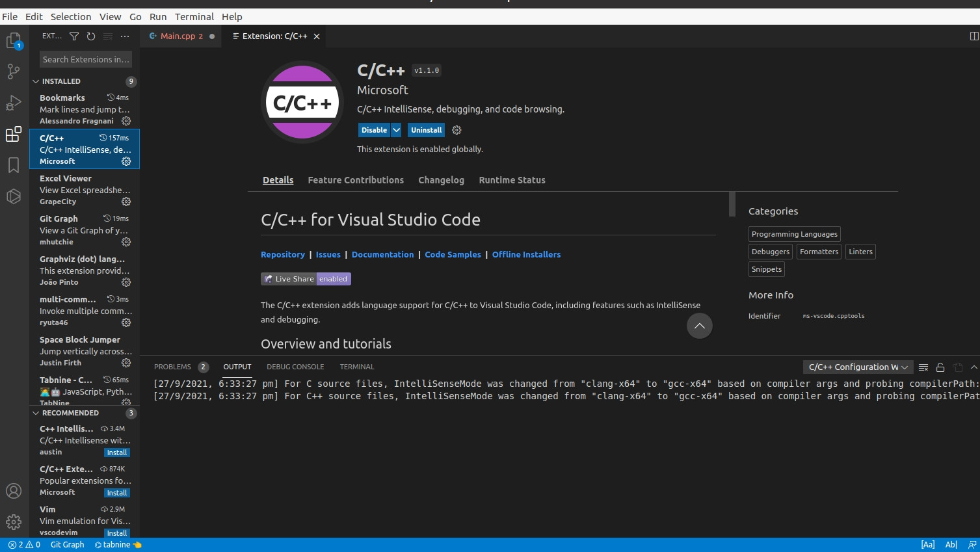This screenshot has width=980, height=552.
Task: Refresh the extensions list
Action: 91,36
